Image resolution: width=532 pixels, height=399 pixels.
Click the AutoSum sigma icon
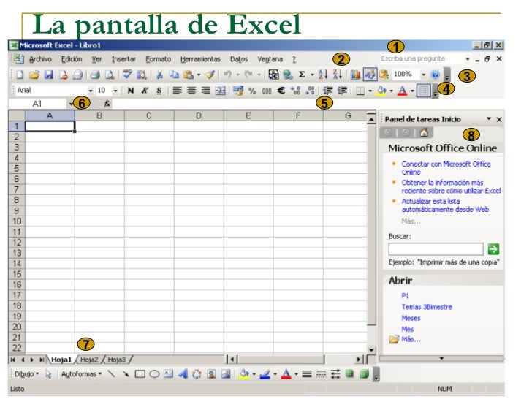[302, 75]
